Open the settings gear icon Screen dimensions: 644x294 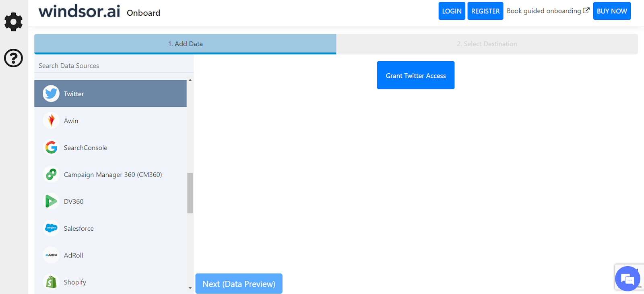[x=13, y=22]
